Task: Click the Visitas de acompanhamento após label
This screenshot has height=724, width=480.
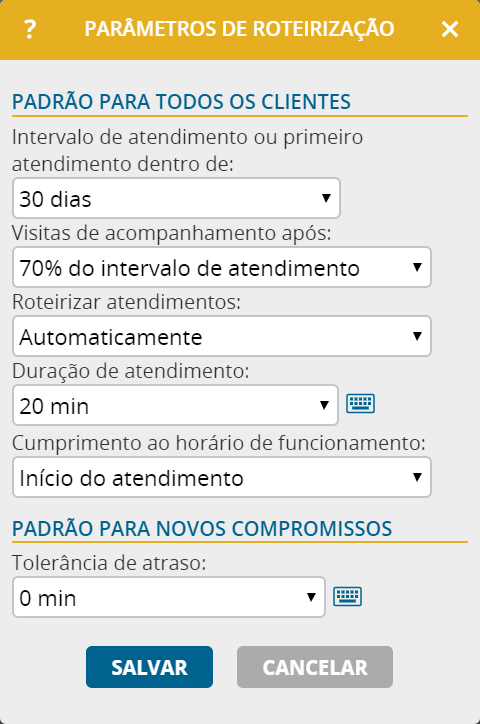Action: pyautogui.click(x=172, y=233)
